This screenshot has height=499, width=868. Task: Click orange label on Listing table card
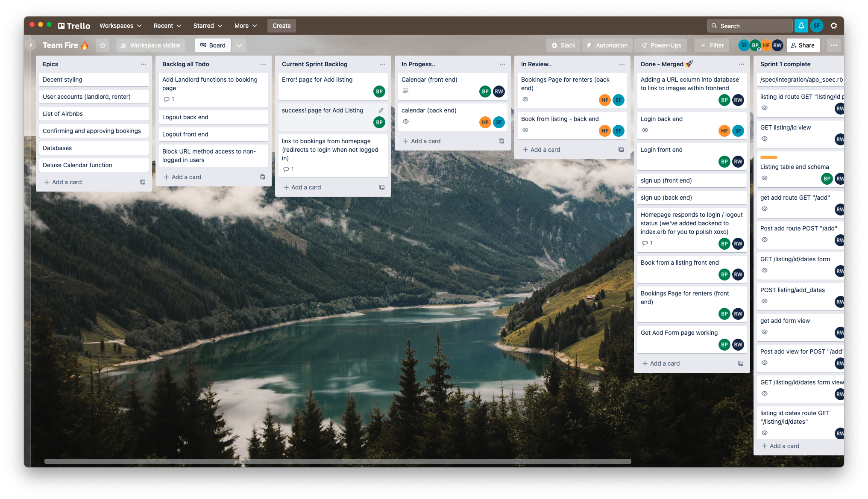point(768,157)
